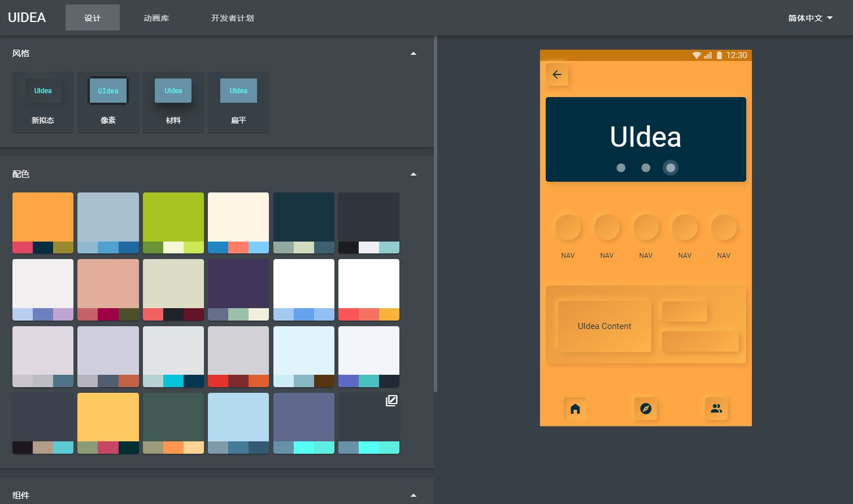Open the custom palette edit icon

click(391, 401)
